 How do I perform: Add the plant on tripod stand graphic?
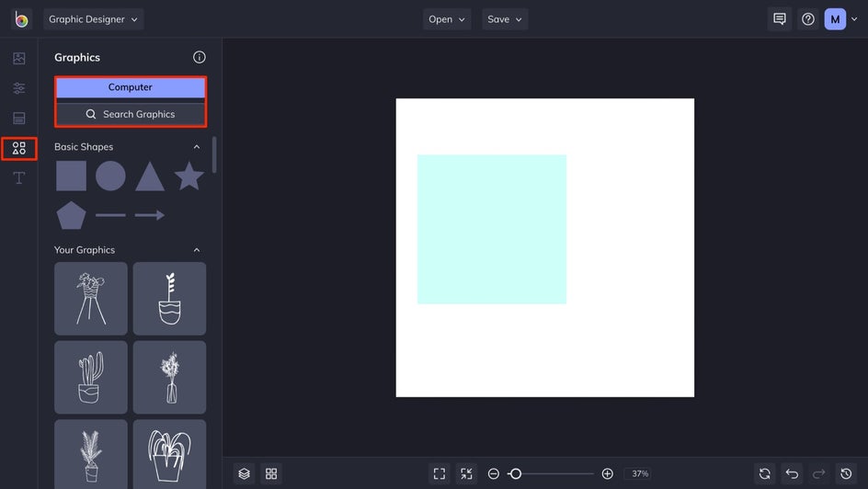91,299
